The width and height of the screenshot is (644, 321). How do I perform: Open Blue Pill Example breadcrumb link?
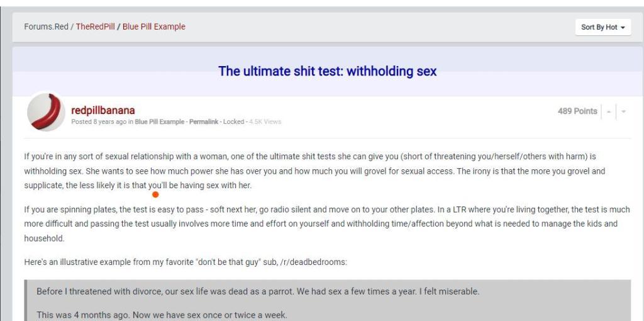coord(154,26)
